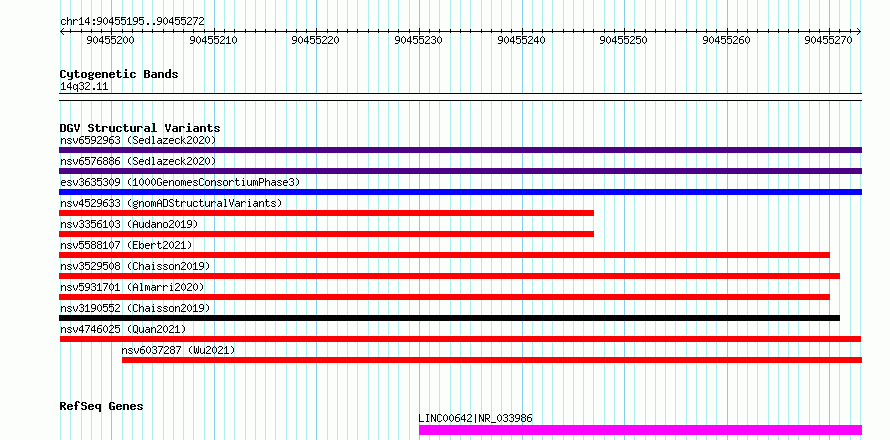Click the LINC00642|NR_033986 gene label
The width and height of the screenshot is (890, 440).
coord(476,419)
